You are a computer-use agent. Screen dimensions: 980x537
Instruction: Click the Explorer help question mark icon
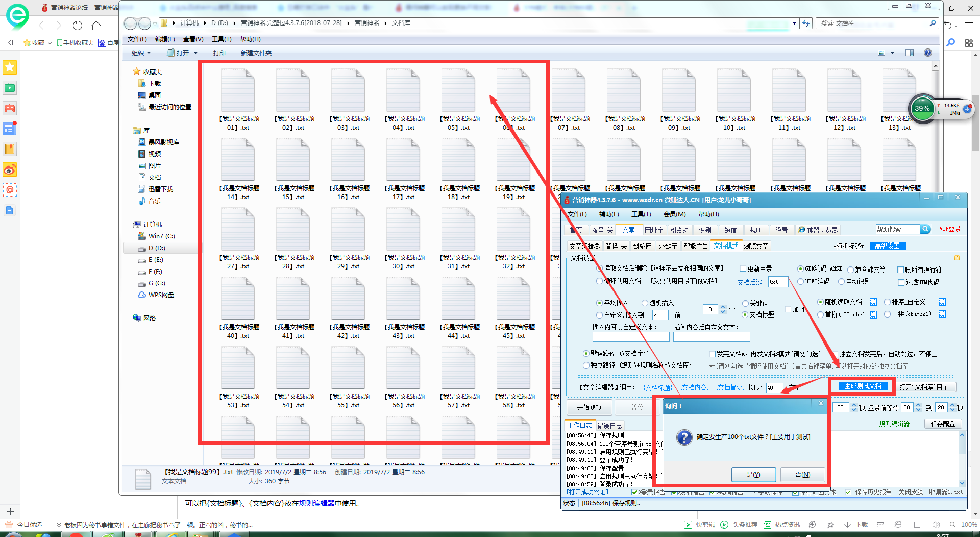click(x=927, y=53)
